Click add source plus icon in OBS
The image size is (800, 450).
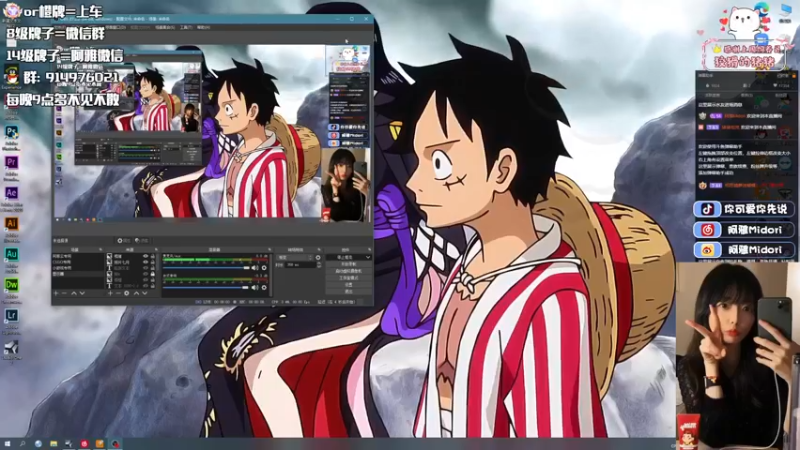click(110, 293)
